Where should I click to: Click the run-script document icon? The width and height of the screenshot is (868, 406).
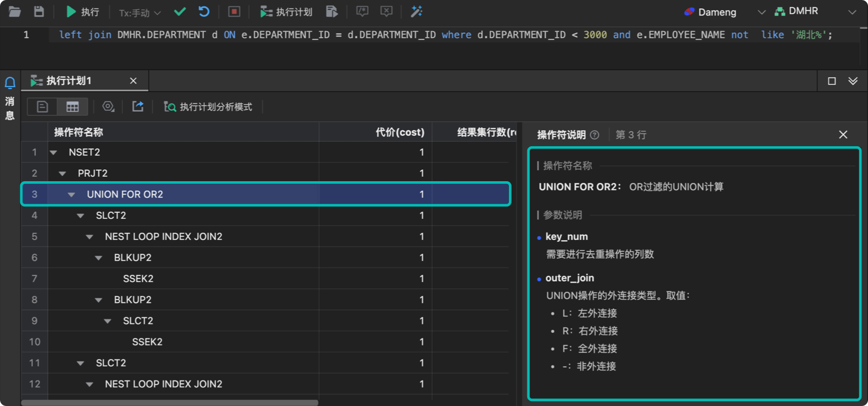pos(331,11)
